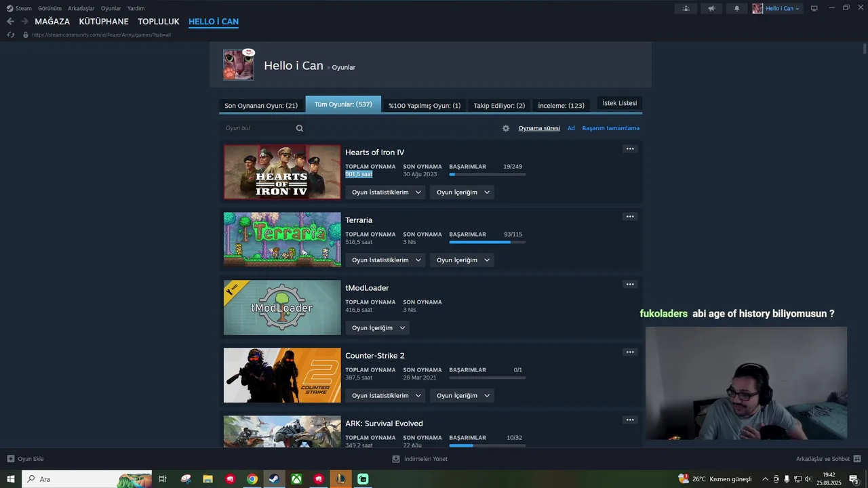Open the Windows notification center icon

854,479
